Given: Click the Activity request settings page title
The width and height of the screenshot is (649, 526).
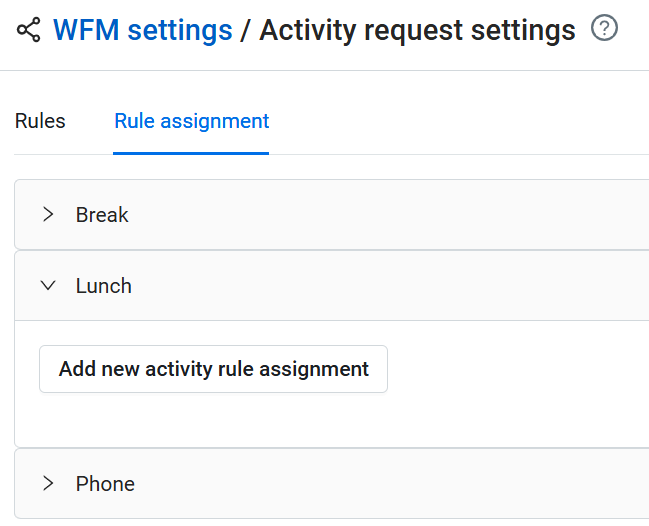Looking at the screenshot, I should coord(417,30).
